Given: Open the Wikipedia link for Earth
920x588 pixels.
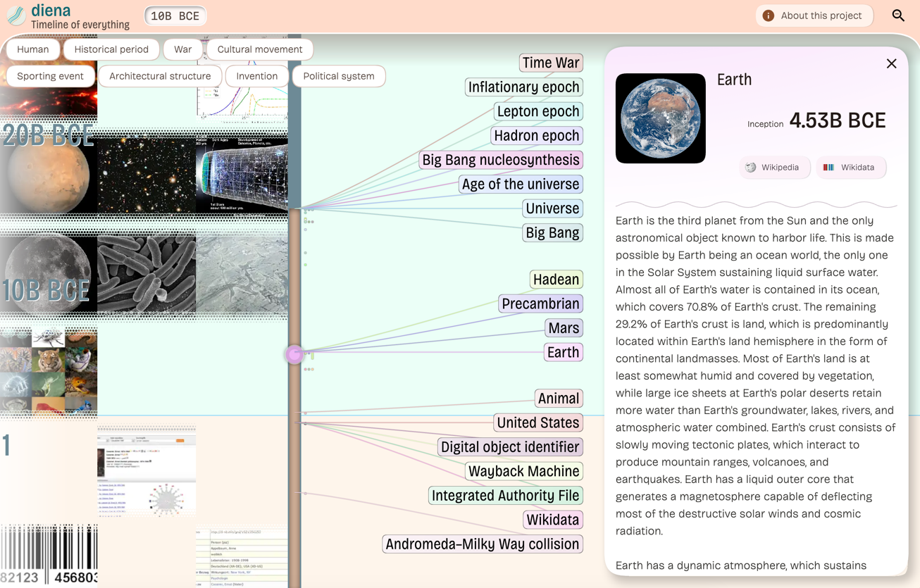Looking at the screenshot, I should 774,168.
